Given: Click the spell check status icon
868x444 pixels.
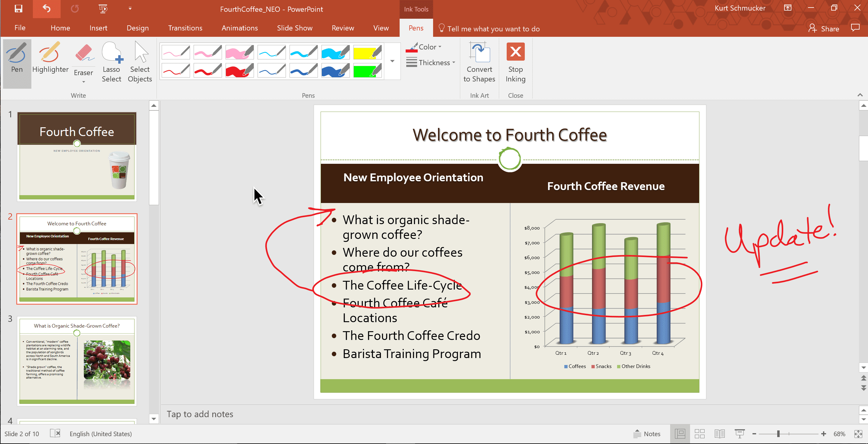Looking at the screenshot, I should coord(55,433).
